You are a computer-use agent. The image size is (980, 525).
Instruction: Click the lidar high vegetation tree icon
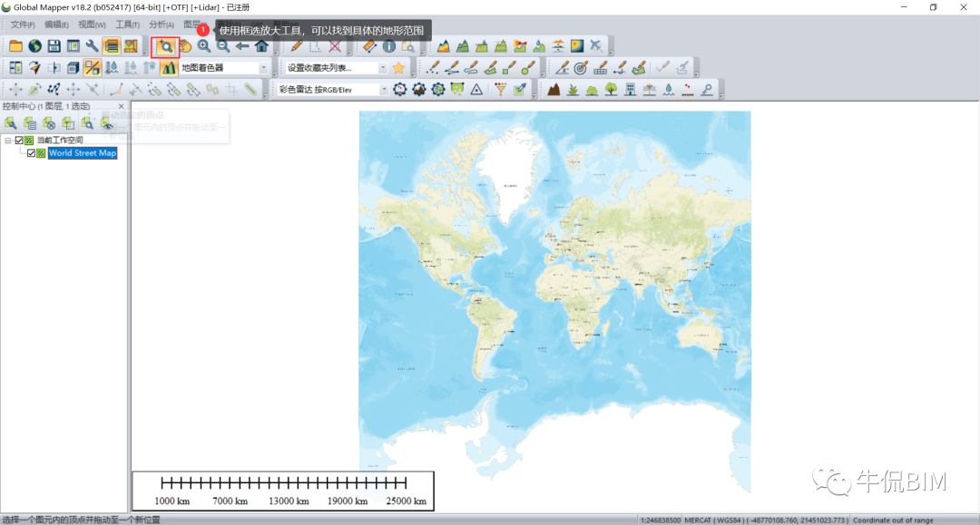click(612, 89)
